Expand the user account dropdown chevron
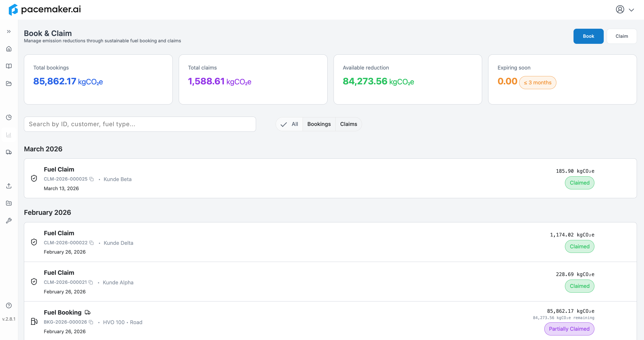The width and height of the screenshot is (644, 340). coord(631,10)
